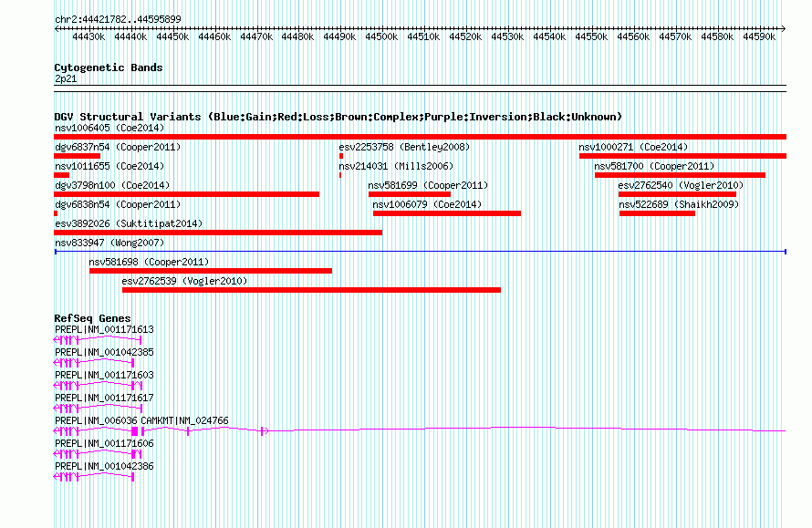The width and height of the screenshot is (812, 528).
Task: Select nsv1006079 (Coe2014) variant label
Action: (x=427, y=204)
